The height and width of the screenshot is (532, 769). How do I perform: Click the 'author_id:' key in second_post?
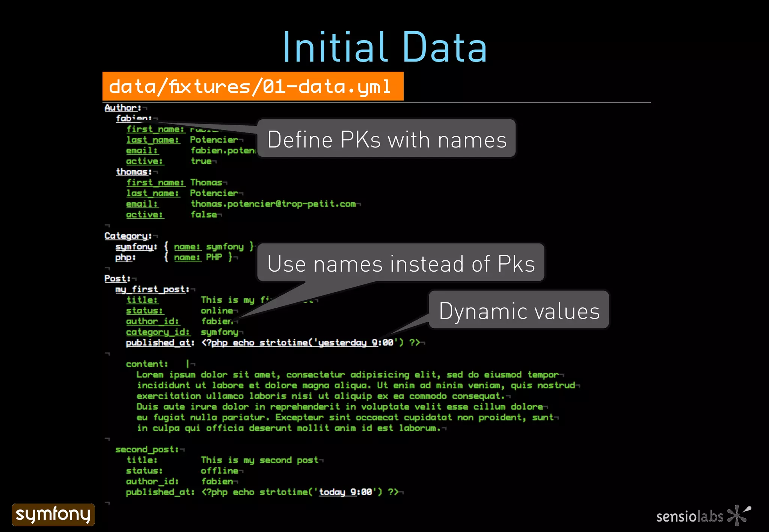(x=152, y=481)
